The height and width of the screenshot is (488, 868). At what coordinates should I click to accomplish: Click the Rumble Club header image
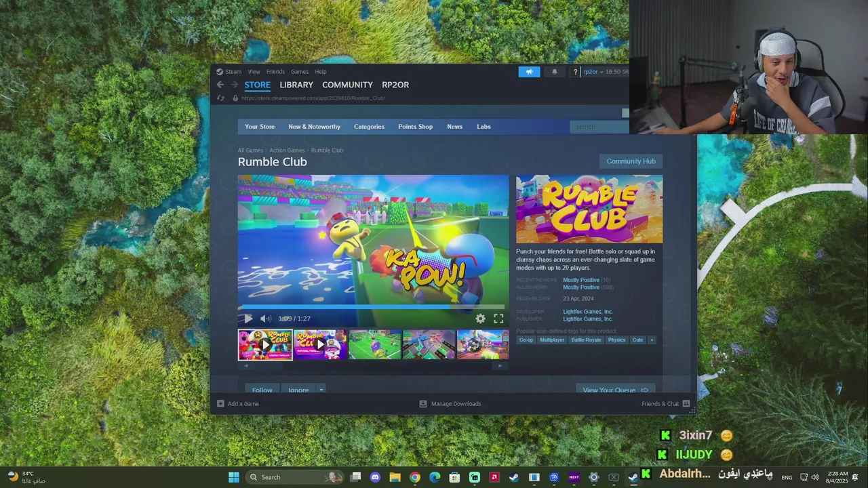tap(589, 209)
